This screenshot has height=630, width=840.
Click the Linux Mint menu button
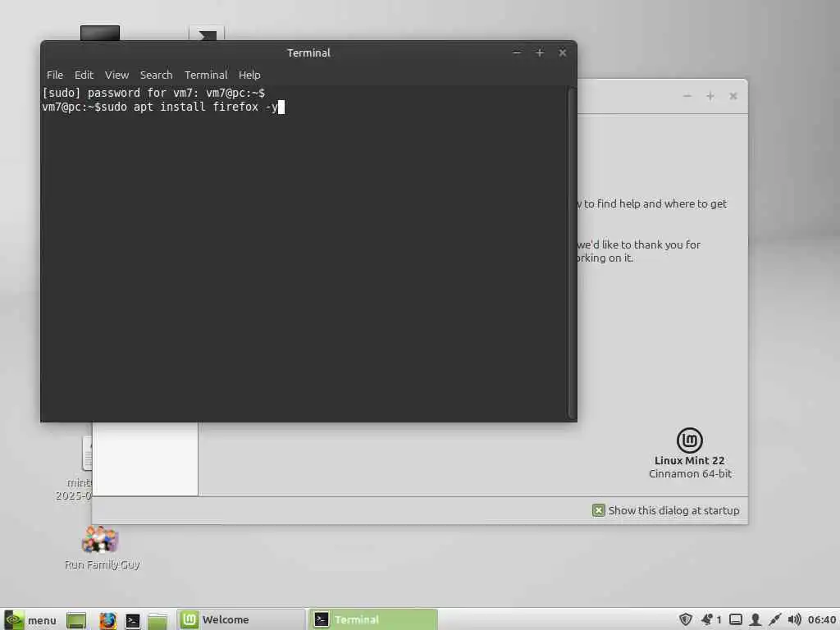[30, 620]
